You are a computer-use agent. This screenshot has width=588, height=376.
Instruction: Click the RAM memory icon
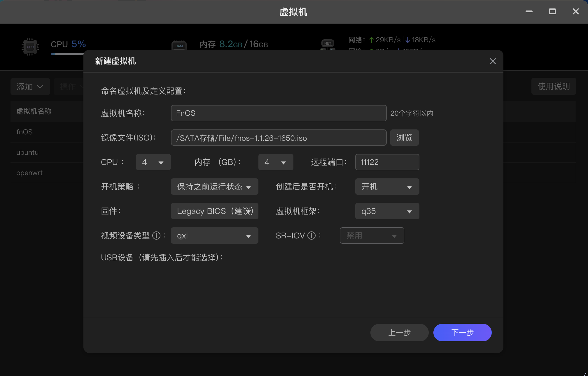coord(179,46)
